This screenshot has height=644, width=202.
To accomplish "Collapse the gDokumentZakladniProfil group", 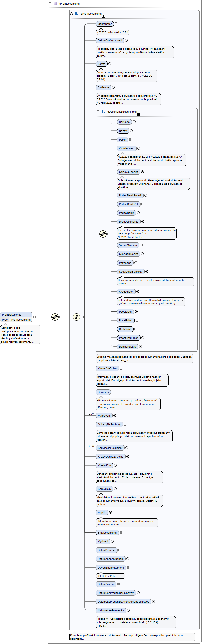I will tap(98, 112).
